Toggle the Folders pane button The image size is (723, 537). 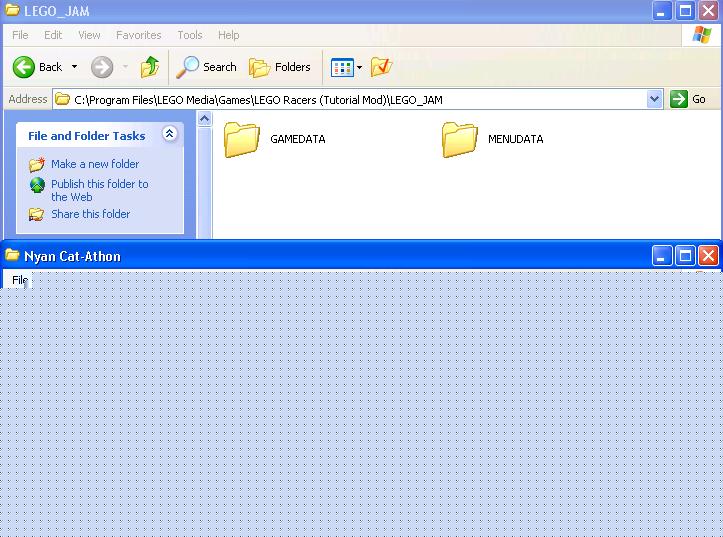279,67
